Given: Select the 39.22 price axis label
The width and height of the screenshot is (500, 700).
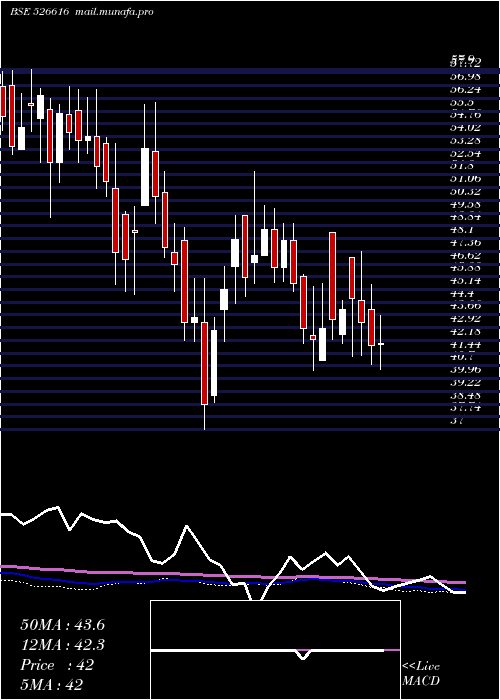Looking at the screenshot, I should 465,383.
